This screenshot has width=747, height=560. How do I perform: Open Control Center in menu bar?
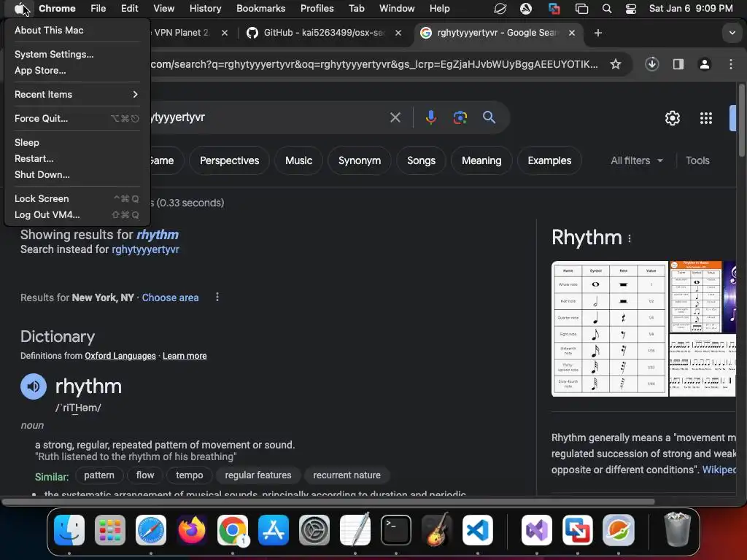[x=631, y=9]
